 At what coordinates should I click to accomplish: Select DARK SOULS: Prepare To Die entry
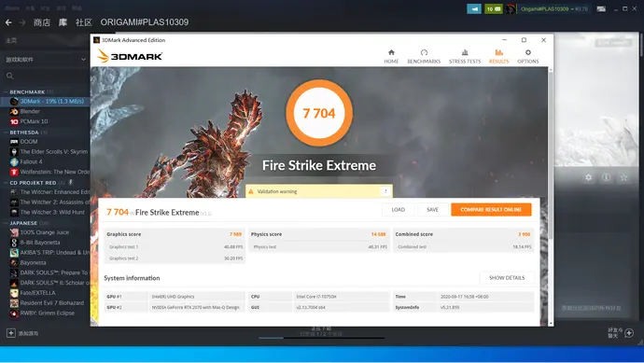tap(45, 272)
